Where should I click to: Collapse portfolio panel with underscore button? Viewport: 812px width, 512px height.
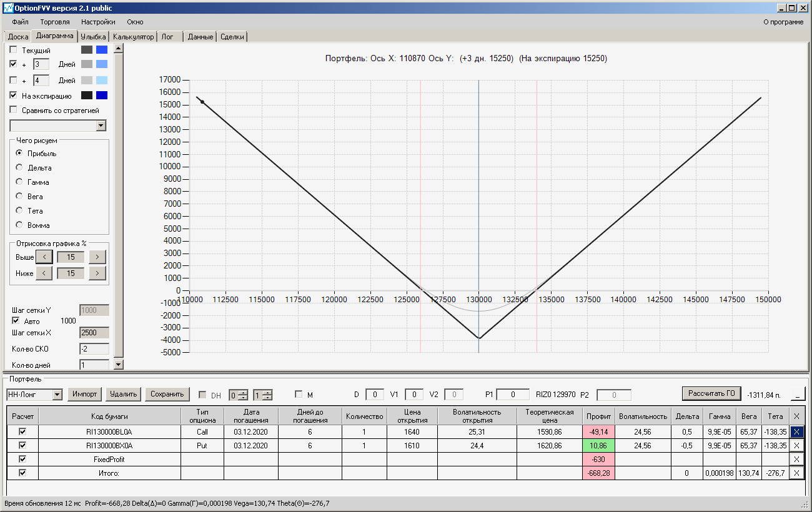798,394
